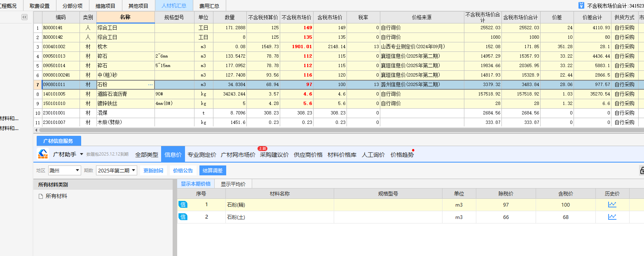Click the 更新时间 button

[153, 170]
